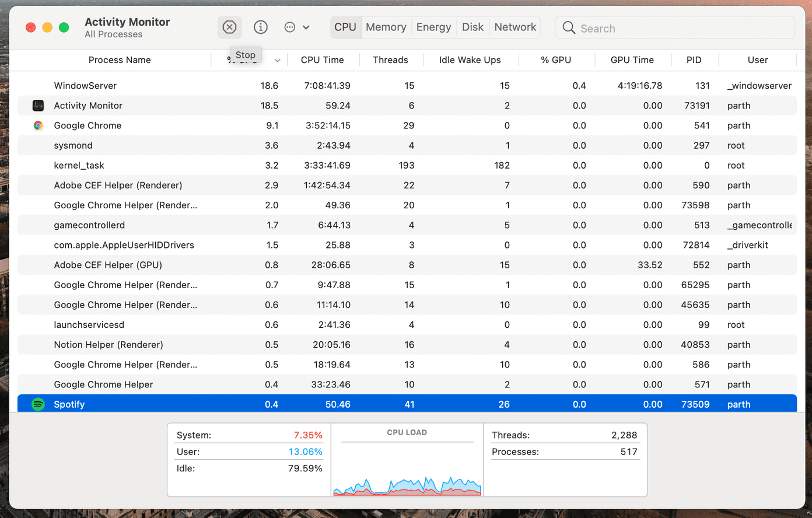Viewport: 812px width, 518px height.
Task: Click the Stop process icon in toolbar
Action: [230, 27]
